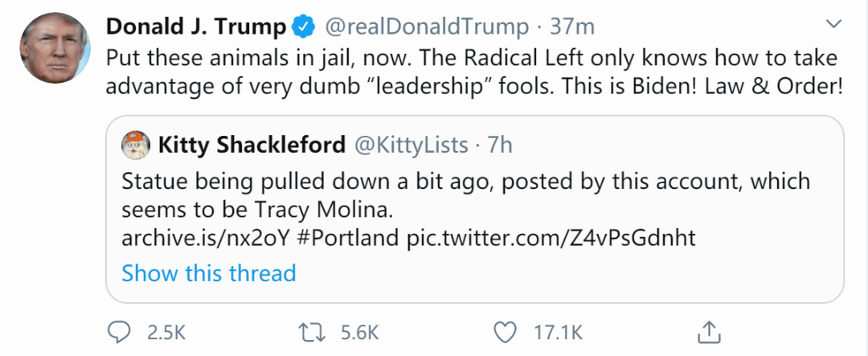Click the Kitty Shackleford name
The height and width of the screenshot is (356, 868).
pyautogui.click(x=252, y=145)
